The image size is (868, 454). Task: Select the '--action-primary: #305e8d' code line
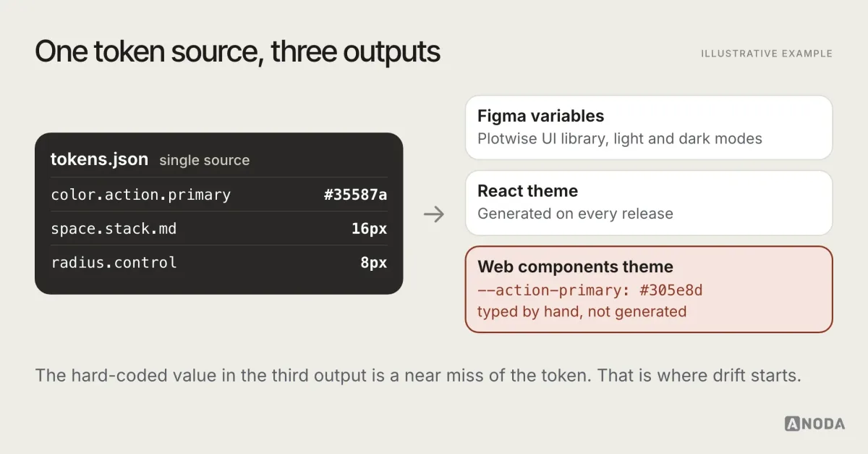(590, 290)
